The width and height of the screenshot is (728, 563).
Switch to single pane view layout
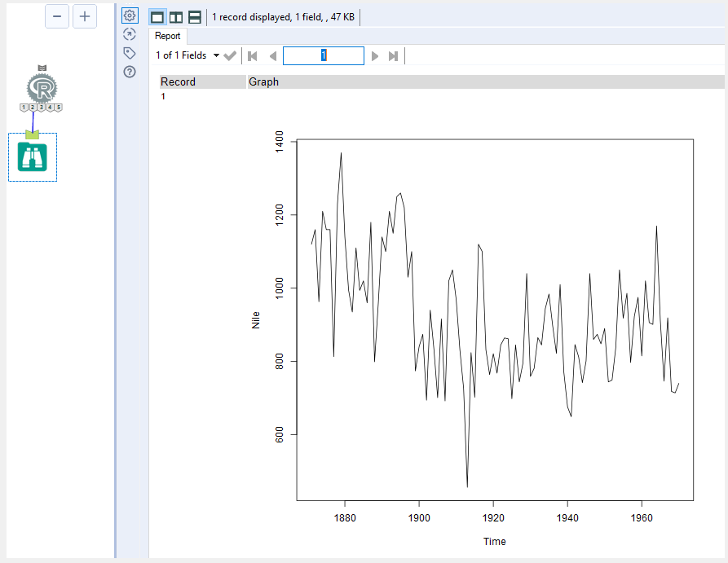point(157,17)
